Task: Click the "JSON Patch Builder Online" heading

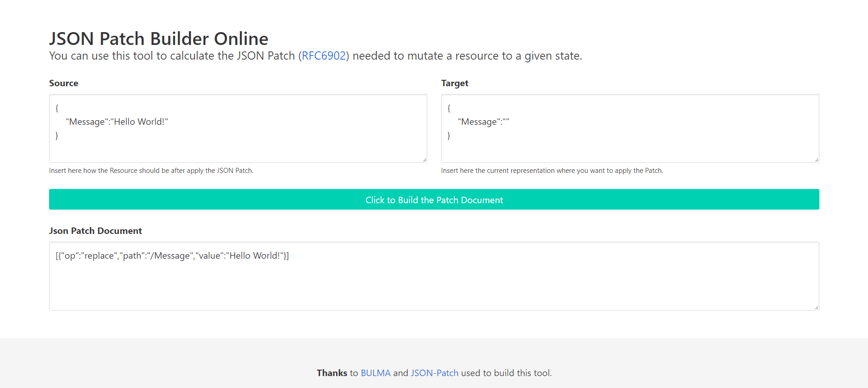Action: click(159, 39)
